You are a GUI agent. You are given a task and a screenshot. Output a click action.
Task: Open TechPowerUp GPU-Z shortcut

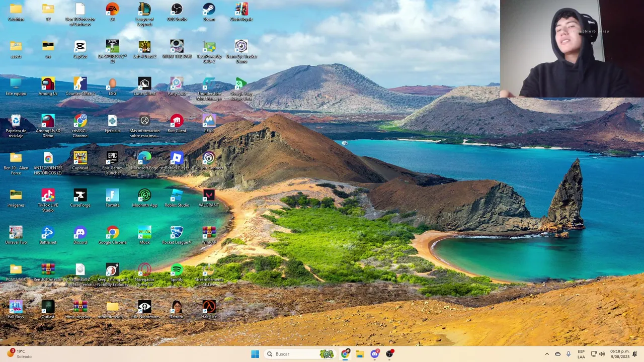click(209, 52)
